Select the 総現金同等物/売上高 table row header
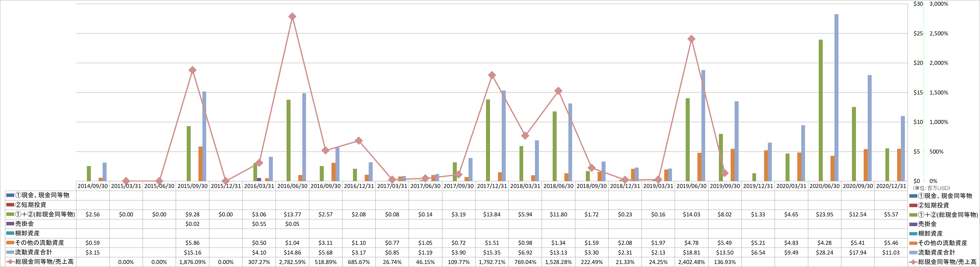This screenshot has height=267, width=980. [x=41, y=262]
